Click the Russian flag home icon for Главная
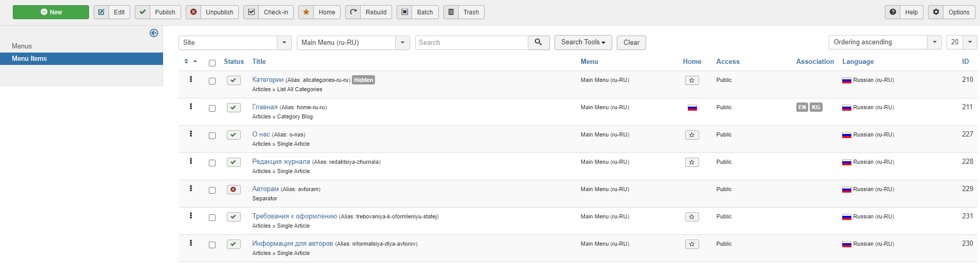Image resolution: width=980 pixels, height=273 pixels. (x=692, y=108)
